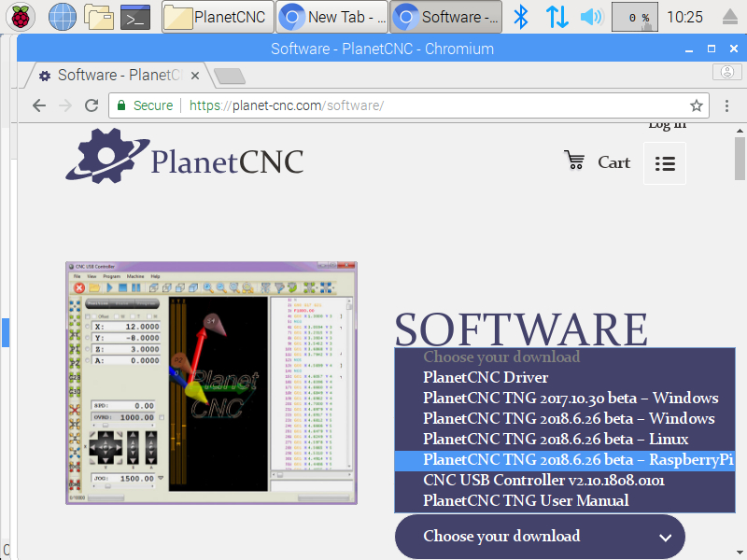Open the volume speaker control
Screen dimensions: 747x560
tap(591, 17)
